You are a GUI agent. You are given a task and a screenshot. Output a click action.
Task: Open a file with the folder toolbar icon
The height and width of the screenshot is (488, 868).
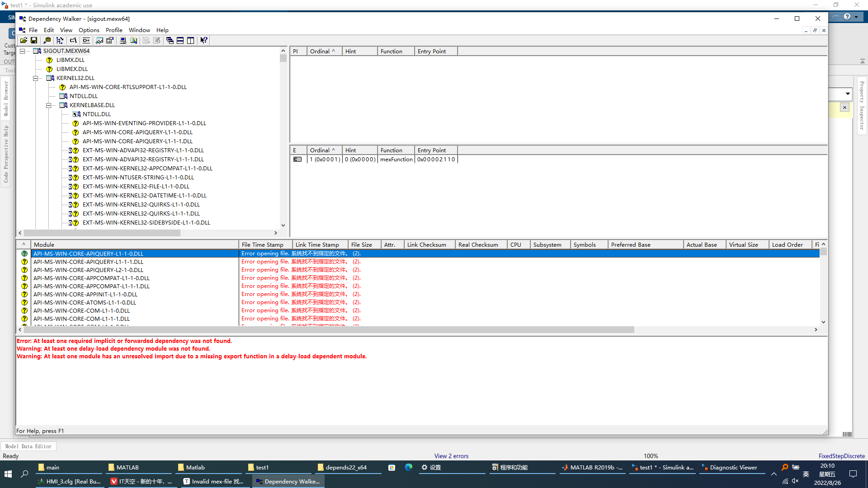click(24, 41)
